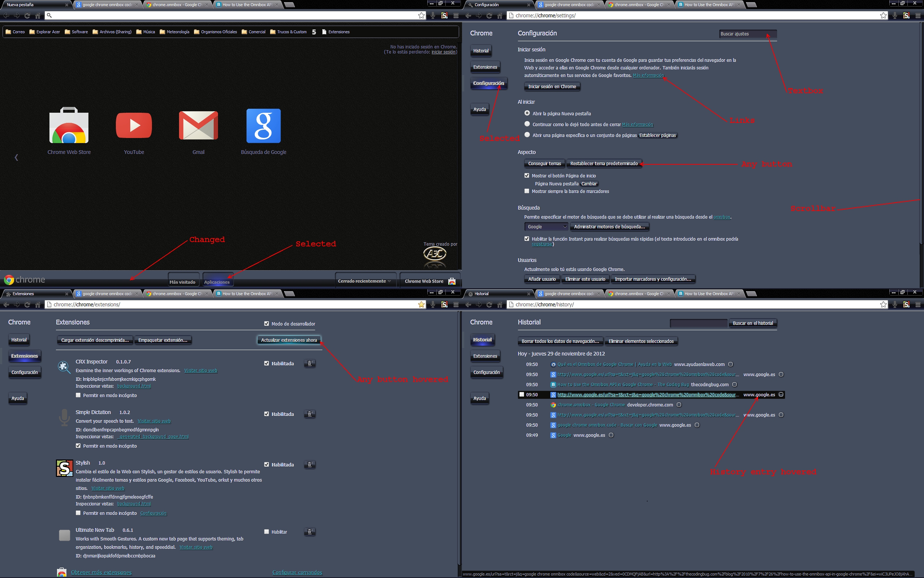Viewport: 924px width, 578px height.
Task: Click the home icon in the Nueva pestaña window
Action: pyautogui.click(x=38, y=16)
